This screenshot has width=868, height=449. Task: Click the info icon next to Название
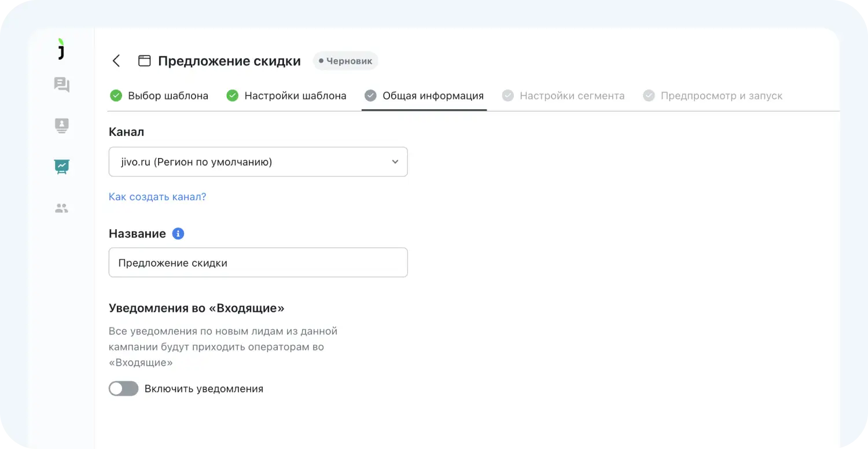click(178, 234)
